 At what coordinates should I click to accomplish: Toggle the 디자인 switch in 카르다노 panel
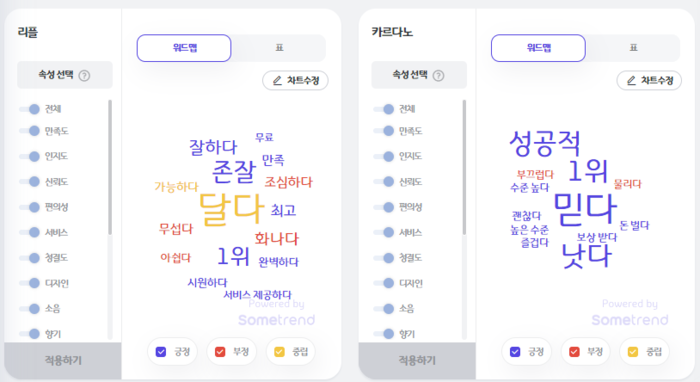coord(384,283)
